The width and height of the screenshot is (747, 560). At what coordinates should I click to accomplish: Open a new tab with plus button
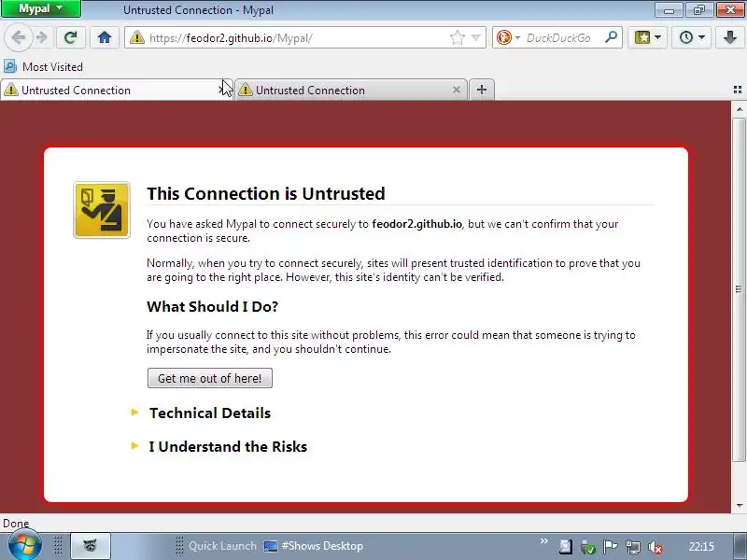tap(482, 90)
